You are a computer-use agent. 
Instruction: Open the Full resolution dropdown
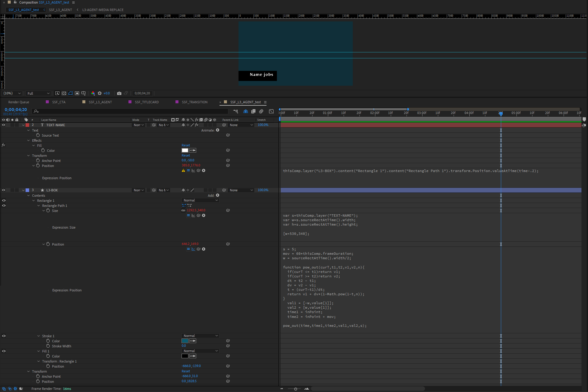38,93
